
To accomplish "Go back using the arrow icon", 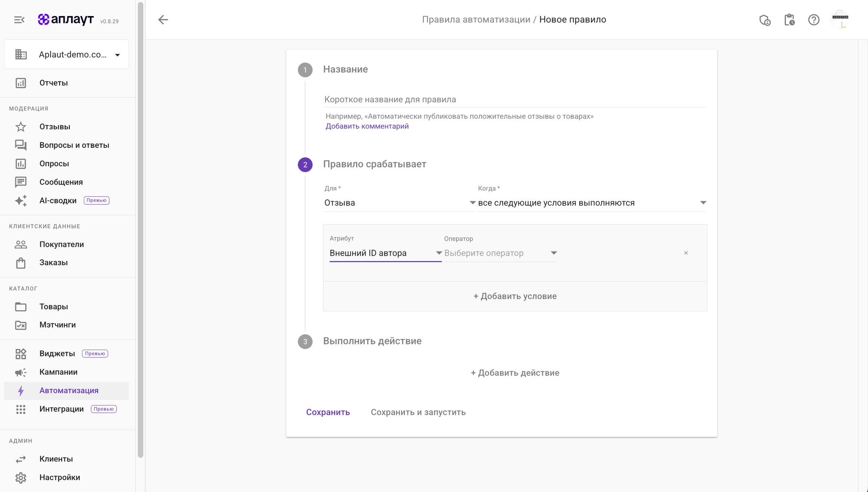I will coord(163,20).
